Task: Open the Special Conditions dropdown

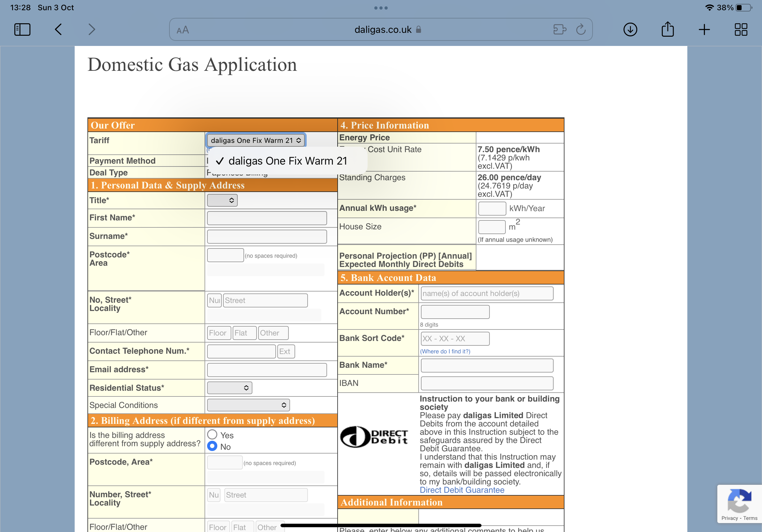Action: (x=248, y=405)
